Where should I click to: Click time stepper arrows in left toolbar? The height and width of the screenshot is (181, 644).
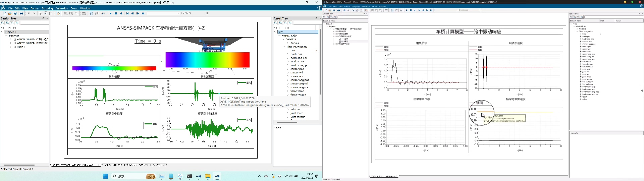[x=207, y=13]
